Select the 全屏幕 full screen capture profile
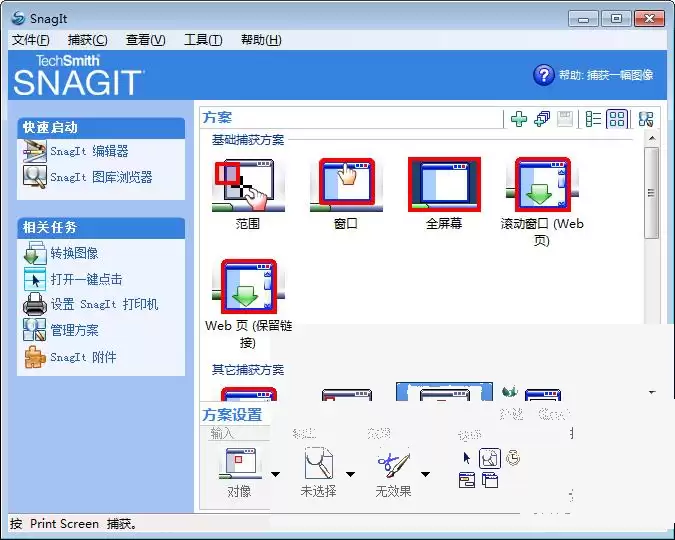Screen dimensions: 675x540 click(444, 194)
